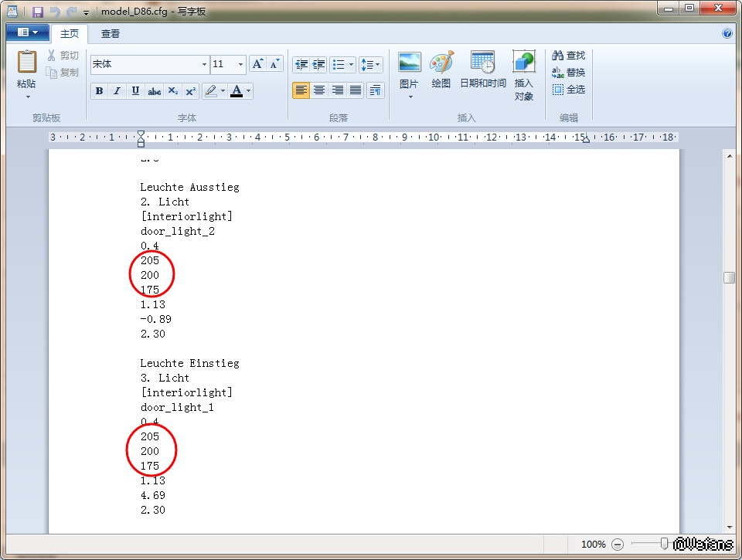Screen dimensions: 742x560
Task: Click the Increase indent button
Action: [x=318, y=64]
